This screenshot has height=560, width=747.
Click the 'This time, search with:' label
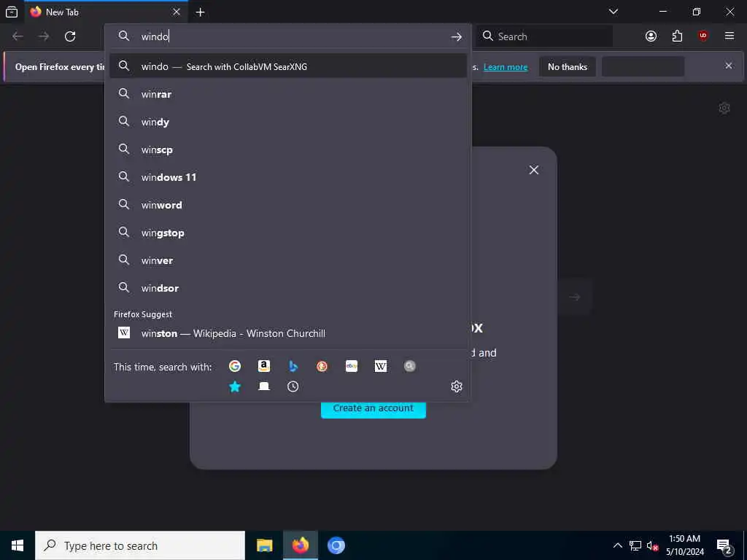(x=163, y=367)
